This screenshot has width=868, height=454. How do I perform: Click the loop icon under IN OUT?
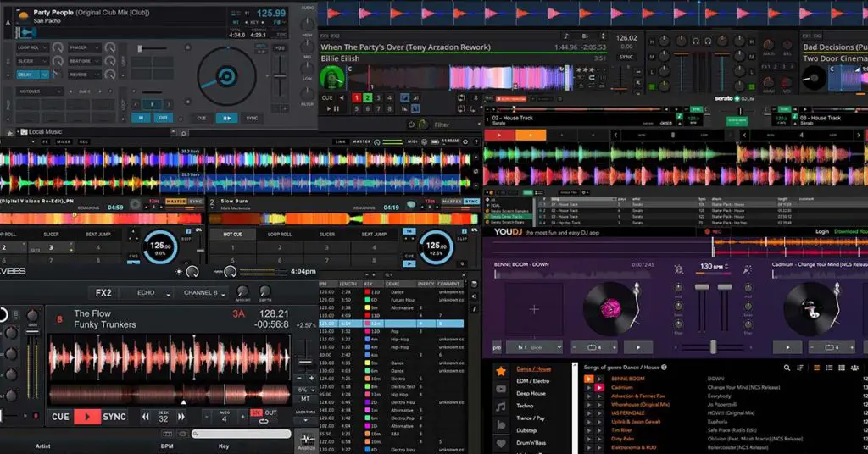(264, 422)
